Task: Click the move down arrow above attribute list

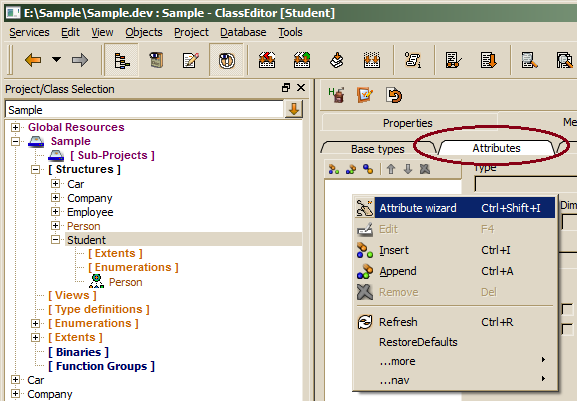Action: click(408, 169)
